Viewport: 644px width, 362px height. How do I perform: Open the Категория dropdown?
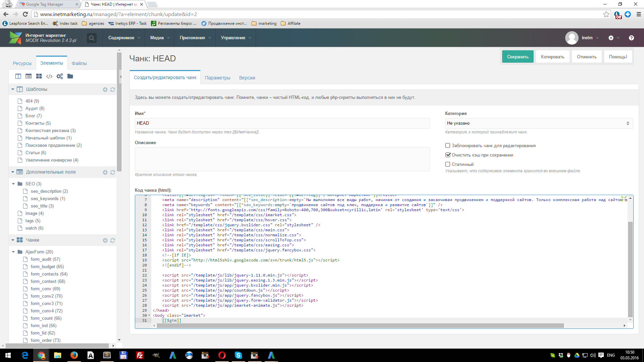[539, 123]
